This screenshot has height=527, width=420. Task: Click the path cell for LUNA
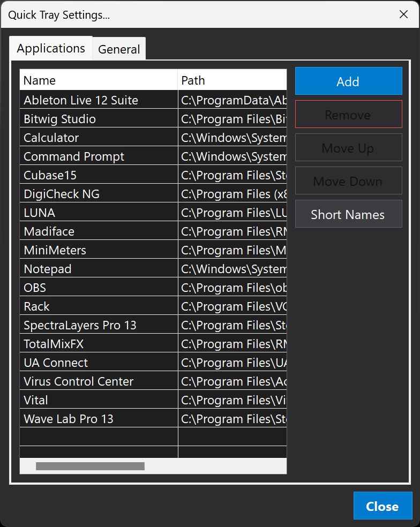(x=232, y=213)
